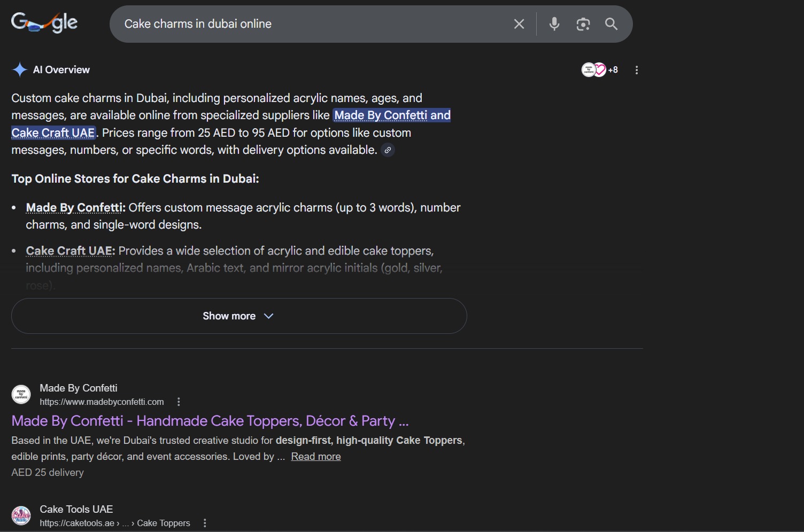View AI Overview source icons +8
The image size is (804, 532).
(x=600, y=70)
